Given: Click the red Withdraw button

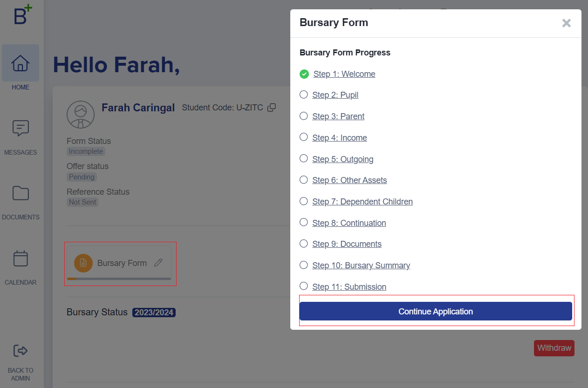Looking at the screenshot, I should coord(554,348).
